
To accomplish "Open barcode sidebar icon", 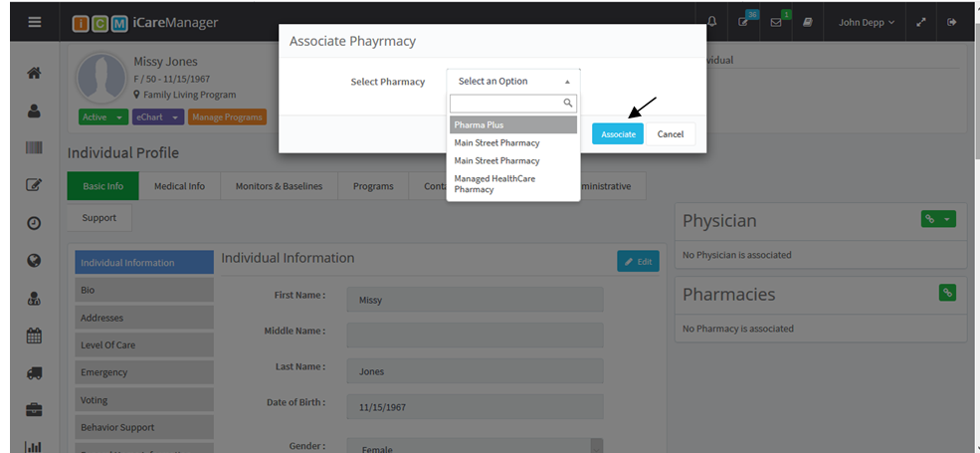I will click(x=34, y=147).
